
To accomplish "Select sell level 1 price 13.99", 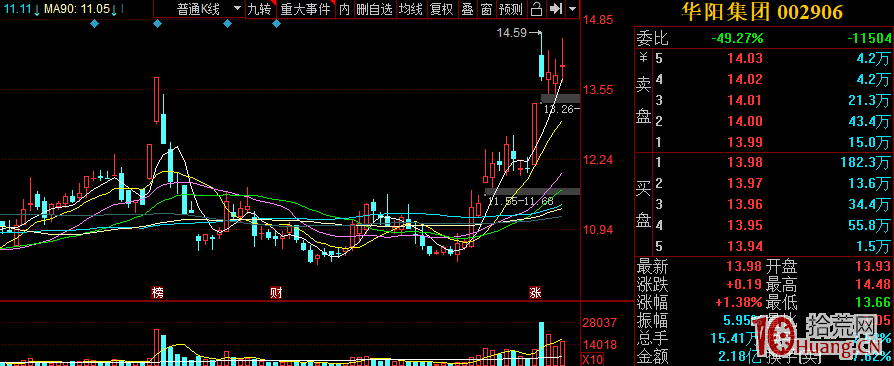I will click(746, 142).
